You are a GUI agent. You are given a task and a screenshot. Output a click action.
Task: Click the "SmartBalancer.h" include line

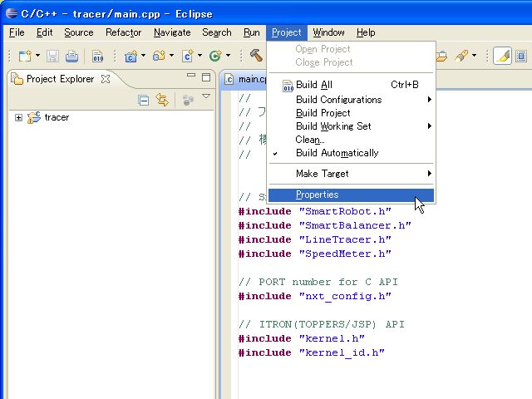325,225
